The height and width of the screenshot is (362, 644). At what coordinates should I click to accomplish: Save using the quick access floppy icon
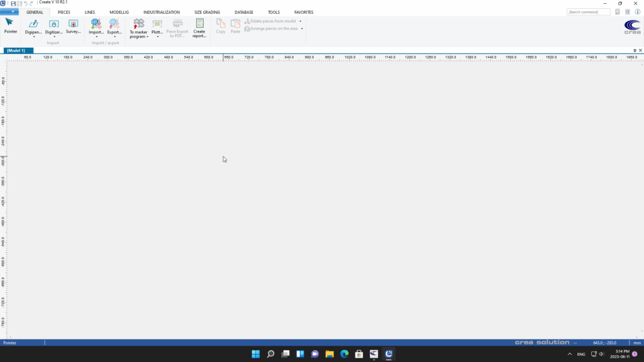13,3
